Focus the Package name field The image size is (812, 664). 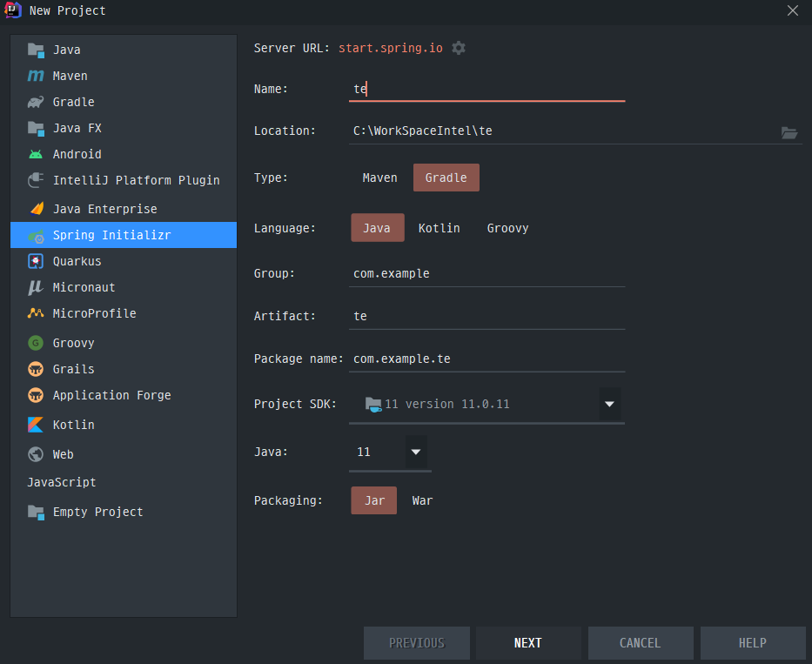pyautogui.click(x=487, y=359)
